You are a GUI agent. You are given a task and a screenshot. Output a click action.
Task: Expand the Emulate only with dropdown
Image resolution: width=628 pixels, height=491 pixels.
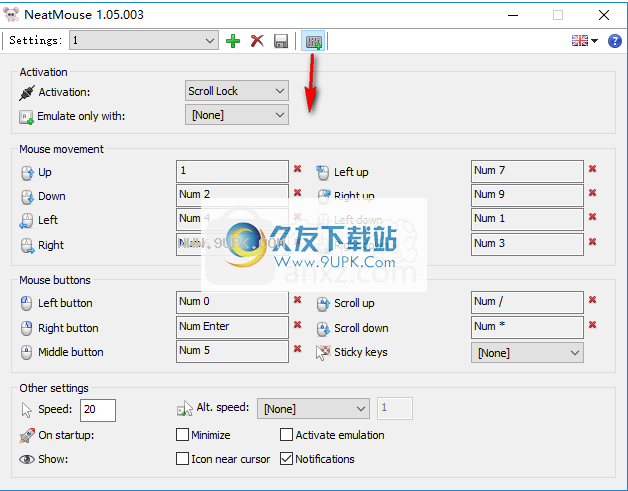pos(237,115)
